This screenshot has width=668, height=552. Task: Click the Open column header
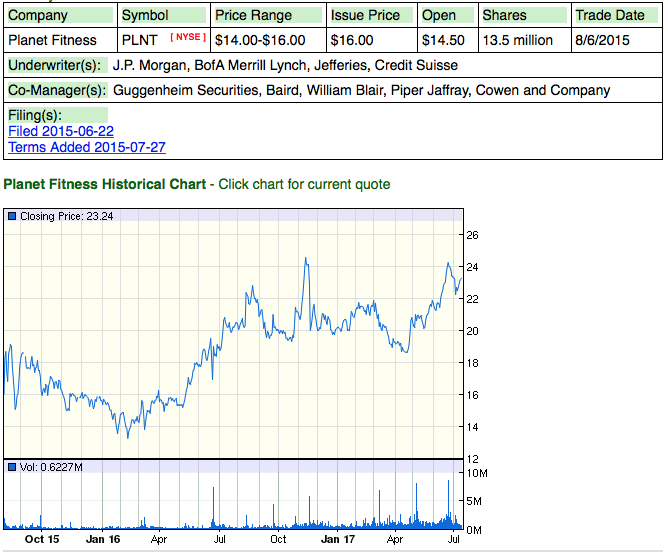coord(447,15)
